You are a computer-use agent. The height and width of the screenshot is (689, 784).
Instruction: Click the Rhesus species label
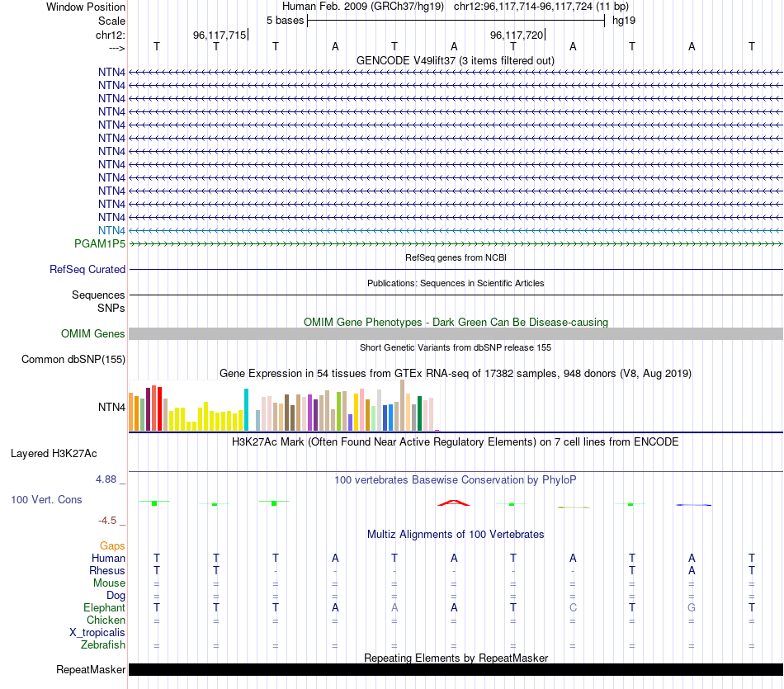tap(107, 570)
